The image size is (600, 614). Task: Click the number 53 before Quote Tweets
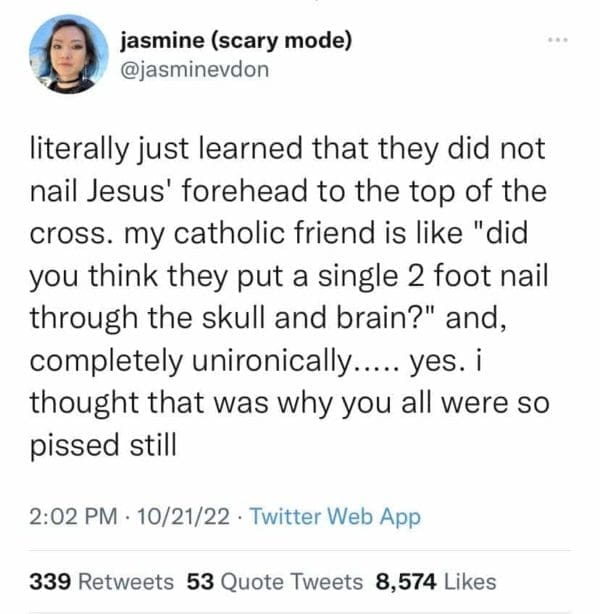tap(200, 581)
